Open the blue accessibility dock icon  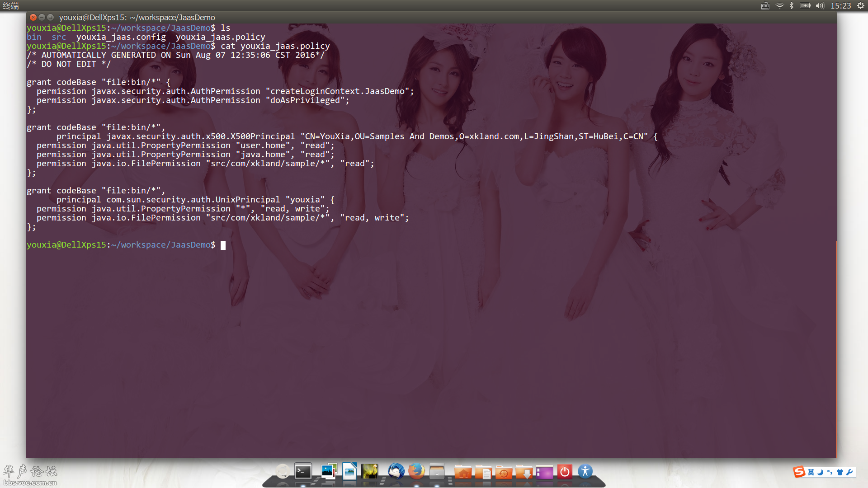(x=585, y=472)
